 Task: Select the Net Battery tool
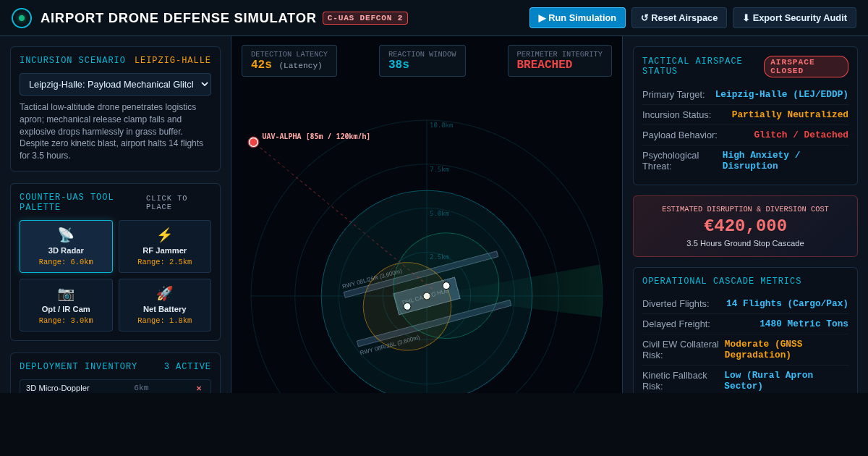click(x=165, y=305)
